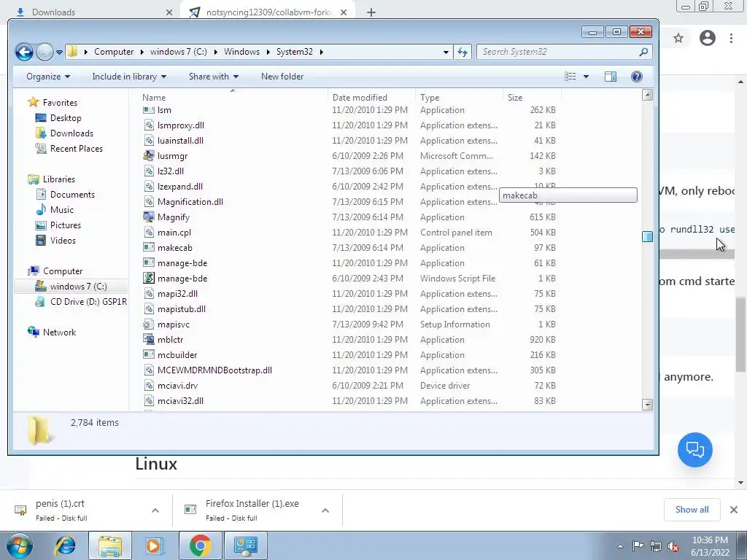Go back with the Explorer back arrow
Screen dimensions: 747x560
pyautogui.click(x=24, y=52)
